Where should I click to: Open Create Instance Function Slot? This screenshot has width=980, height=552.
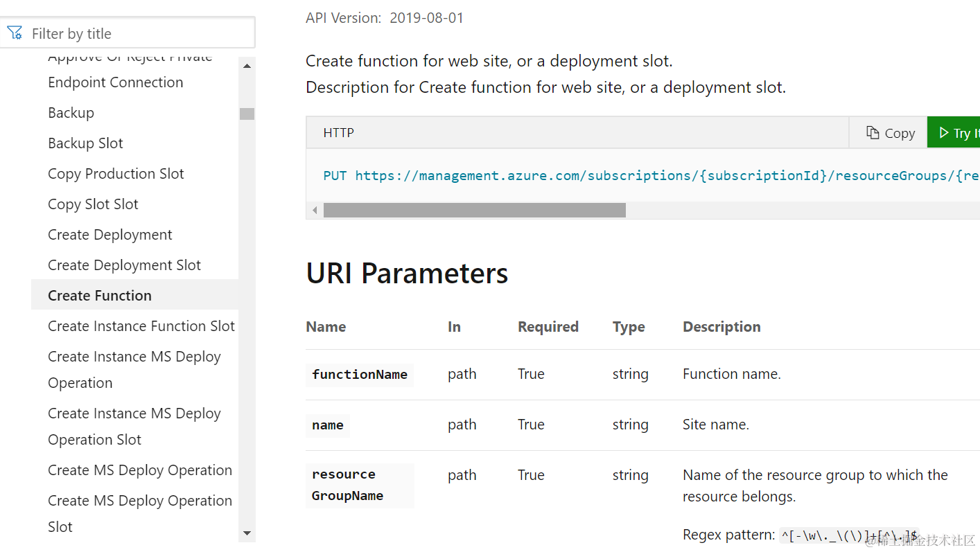point(141,326)
